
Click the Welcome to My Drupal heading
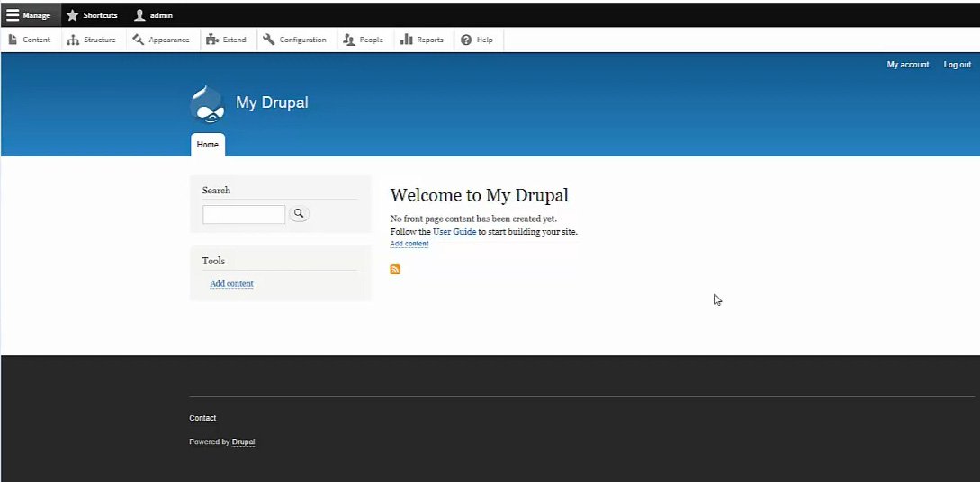[x=480, y=195]
